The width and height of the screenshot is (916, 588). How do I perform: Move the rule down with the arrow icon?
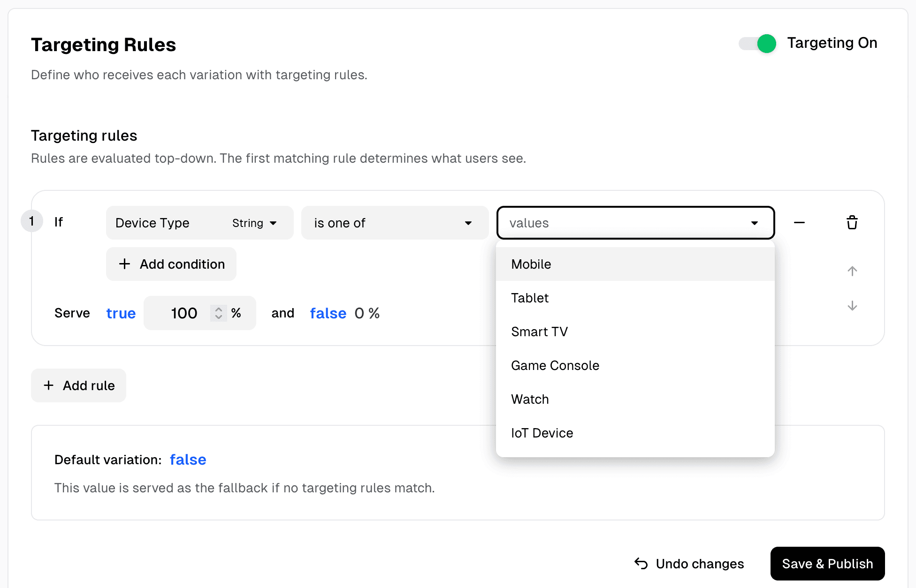point(852,306)
